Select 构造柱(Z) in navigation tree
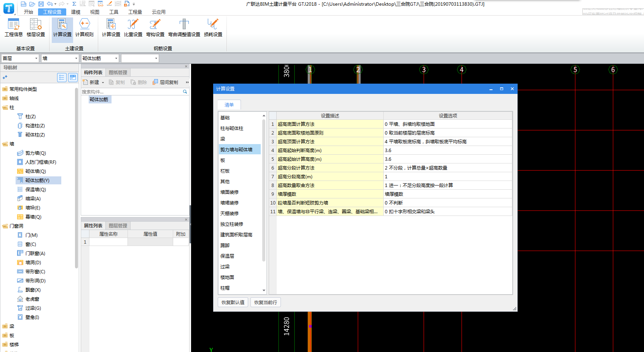Screen dimensions: 644x352 pos(35,126)
